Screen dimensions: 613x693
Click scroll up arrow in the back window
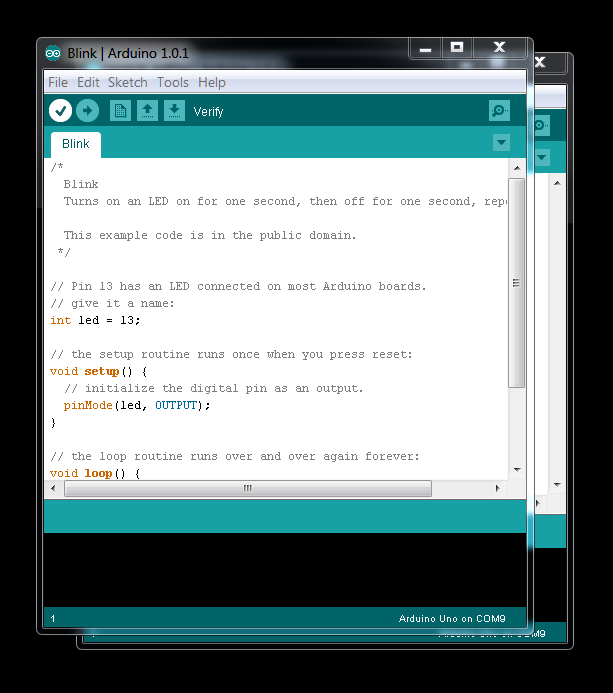[557, 183]
